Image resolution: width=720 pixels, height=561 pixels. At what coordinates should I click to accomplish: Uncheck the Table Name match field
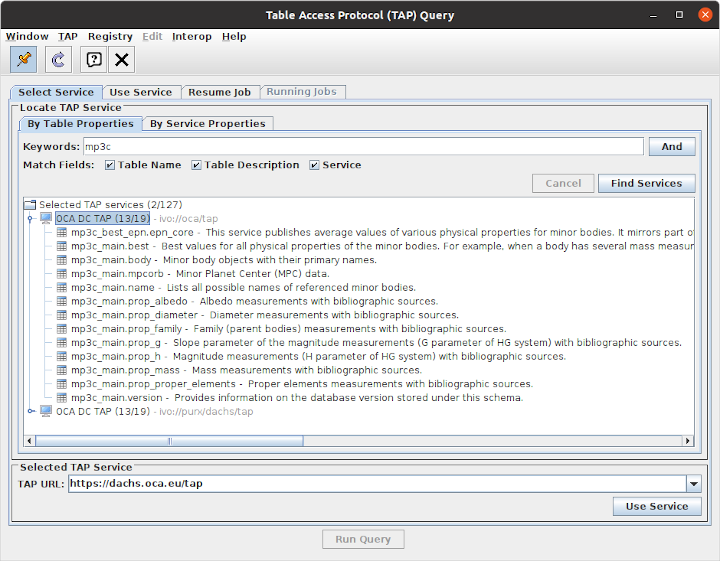(x=110, y=165)
